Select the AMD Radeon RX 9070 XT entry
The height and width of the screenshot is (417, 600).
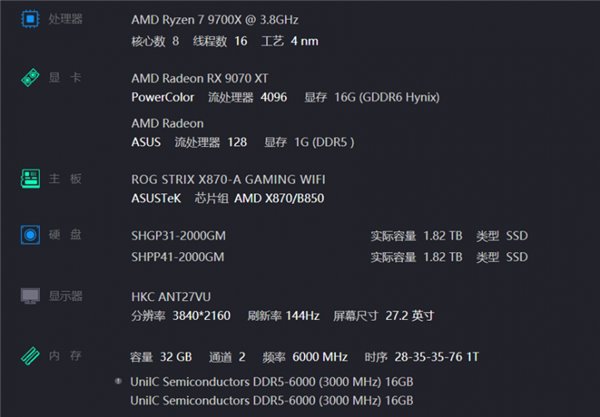coord(199,78)
